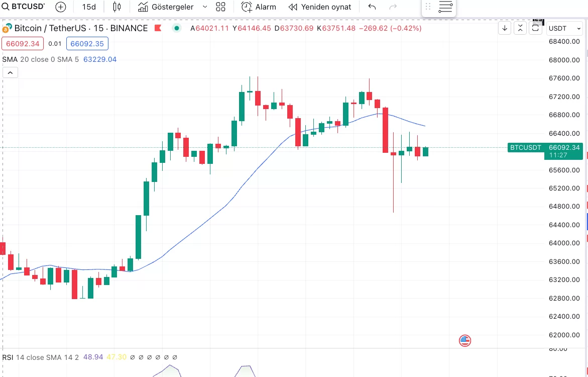The image size is (588, 377).
Task: Expand the favorite indicators chevron
Action: (205, 7)
